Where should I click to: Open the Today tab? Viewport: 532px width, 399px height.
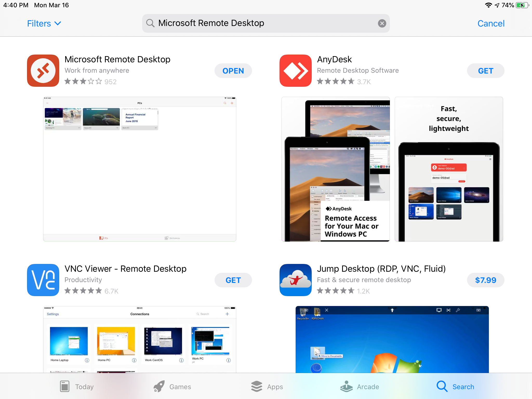coord(77,387)
